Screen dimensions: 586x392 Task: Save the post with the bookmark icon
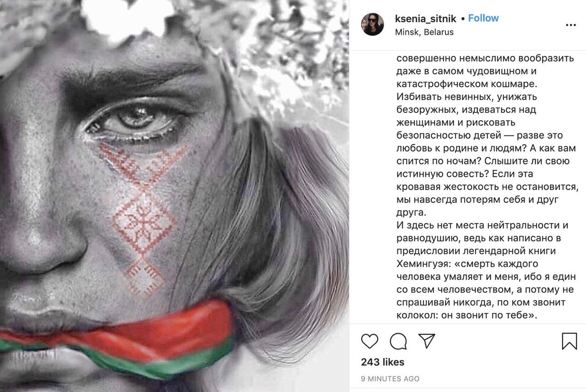pos(569,341)
